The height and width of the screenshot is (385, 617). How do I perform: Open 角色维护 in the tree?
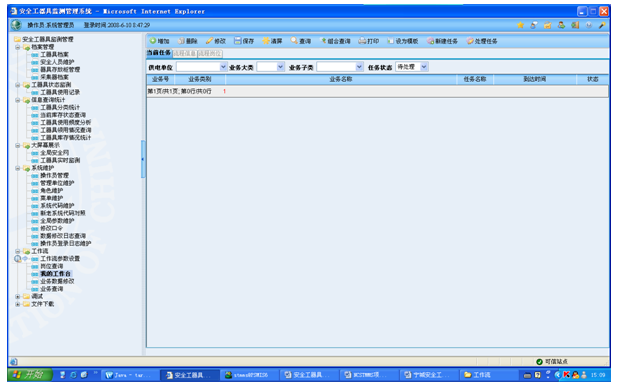pos(52,191)
